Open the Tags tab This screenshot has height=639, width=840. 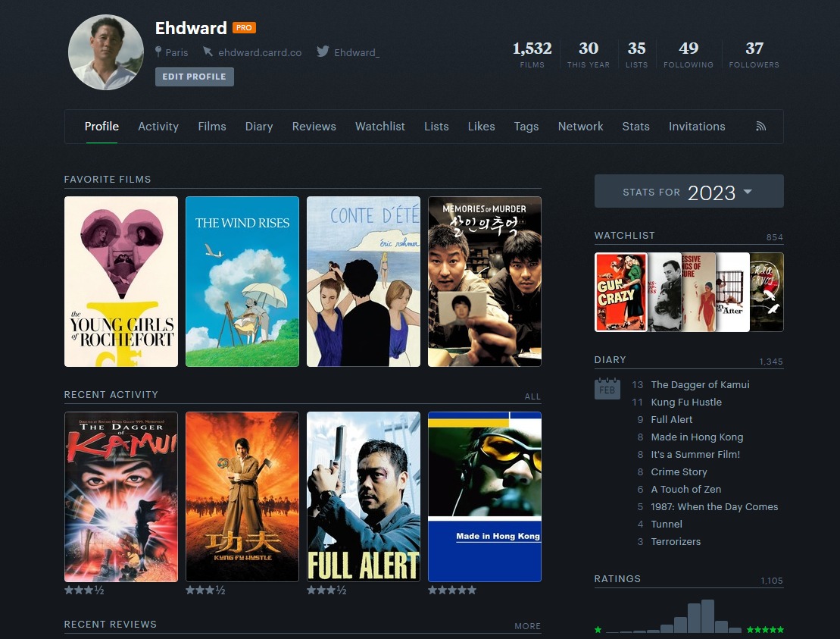(526, 127)
